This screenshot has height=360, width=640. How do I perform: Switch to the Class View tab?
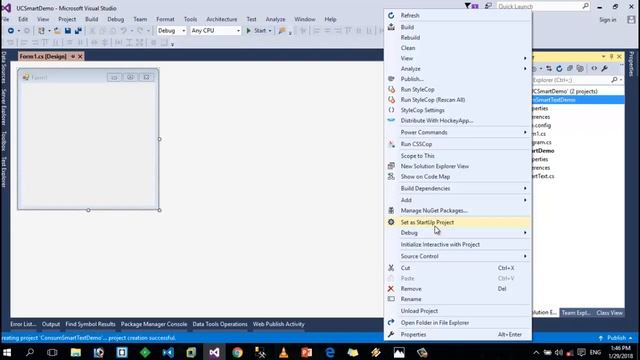coord(609,313)
